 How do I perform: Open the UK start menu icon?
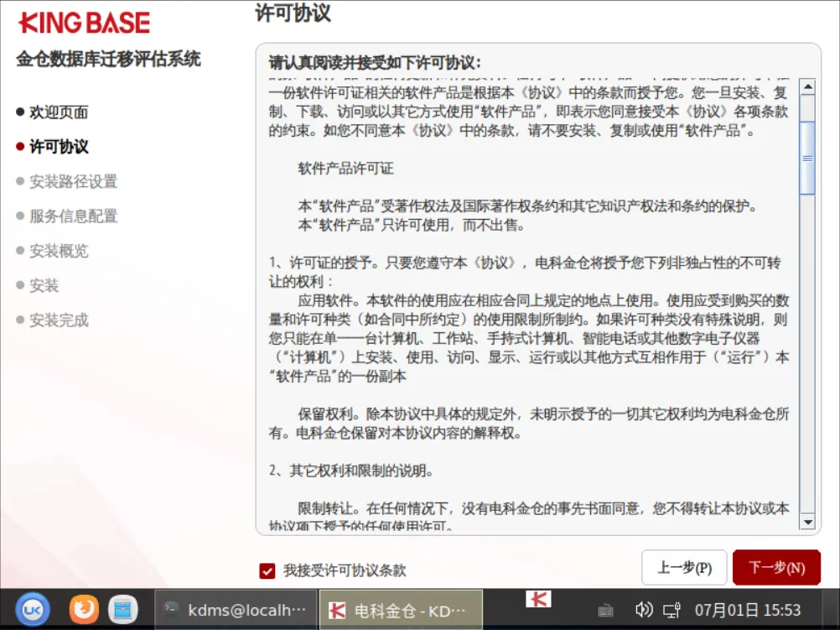33,610
